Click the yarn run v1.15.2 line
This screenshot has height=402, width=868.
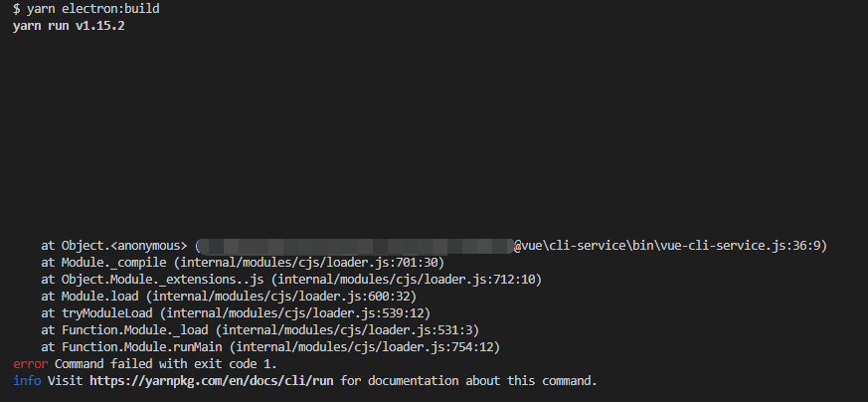[70, 25]
